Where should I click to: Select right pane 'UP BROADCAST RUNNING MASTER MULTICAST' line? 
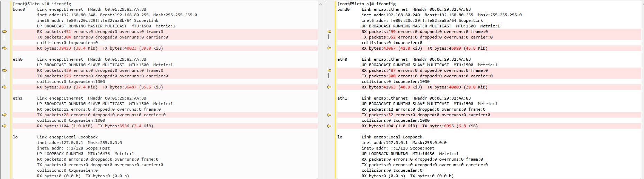tap(431, 26)
